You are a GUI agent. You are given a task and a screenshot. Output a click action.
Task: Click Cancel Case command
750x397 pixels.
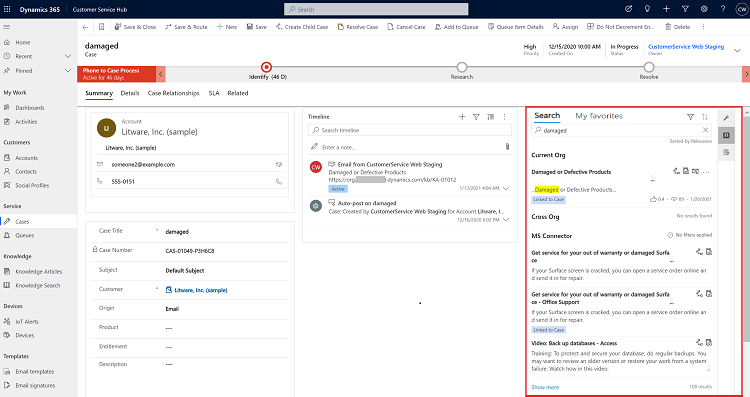tap(406, 27)
